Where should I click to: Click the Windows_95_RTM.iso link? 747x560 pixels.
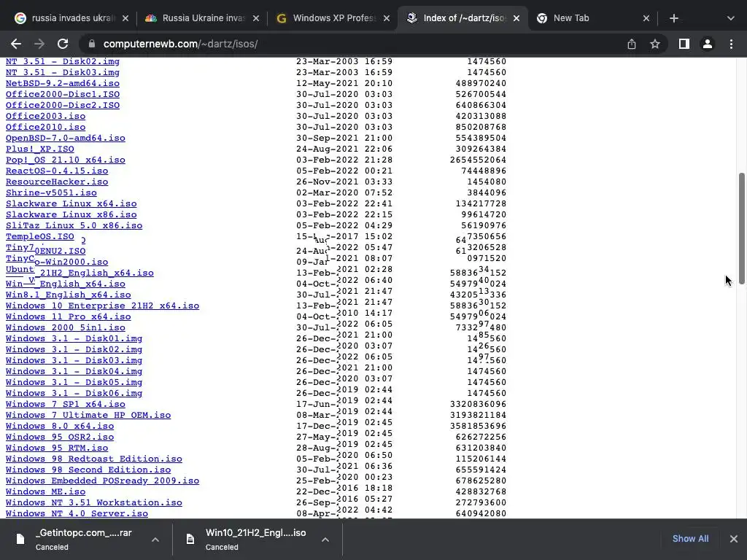coord(57,448)
